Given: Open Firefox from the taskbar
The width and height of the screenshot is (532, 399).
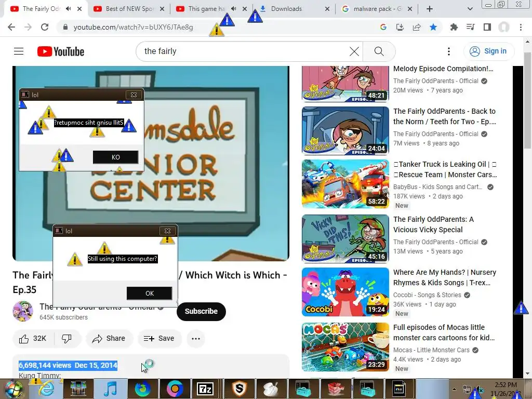Looking at the screenshot, I should (143, 389).
